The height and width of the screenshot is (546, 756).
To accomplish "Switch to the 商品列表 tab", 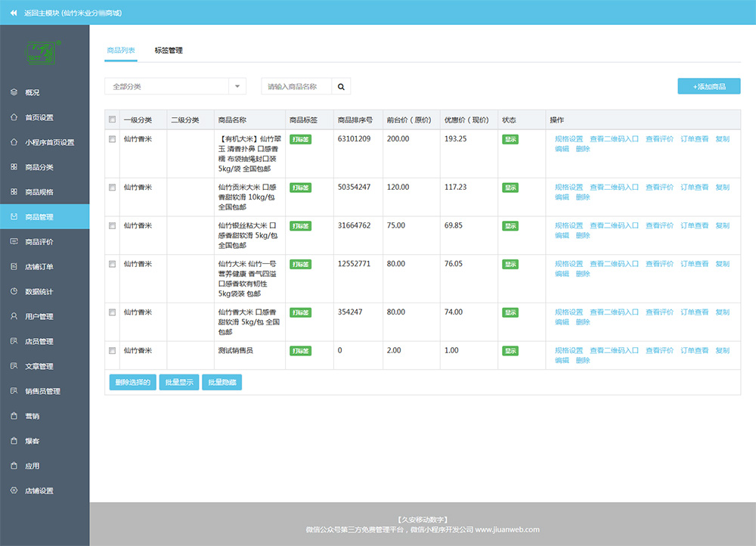I will 121,50.
